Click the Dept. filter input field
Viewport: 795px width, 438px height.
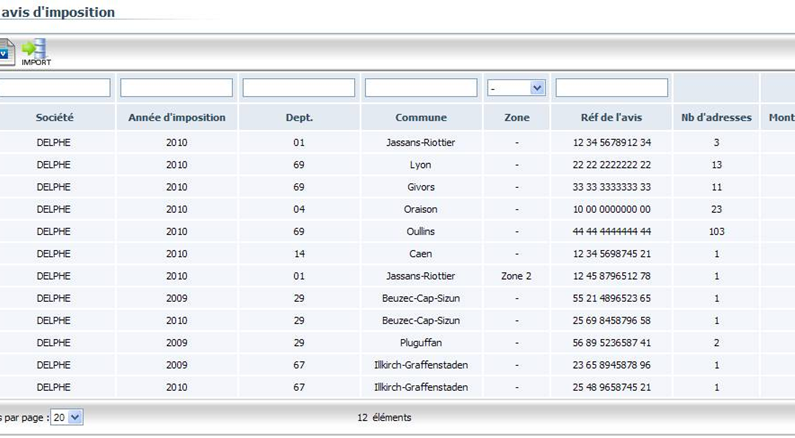pos(299,88)
